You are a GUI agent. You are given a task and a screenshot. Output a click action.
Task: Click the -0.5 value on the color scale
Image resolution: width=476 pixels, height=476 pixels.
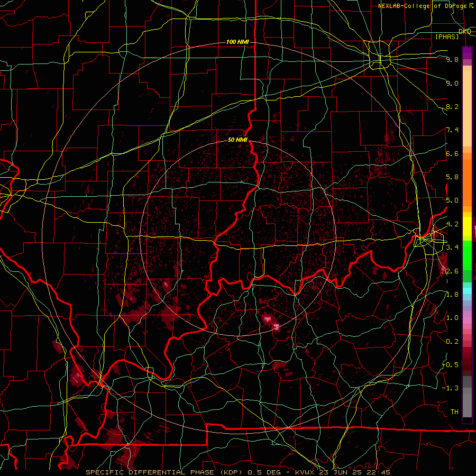point(451,364)
